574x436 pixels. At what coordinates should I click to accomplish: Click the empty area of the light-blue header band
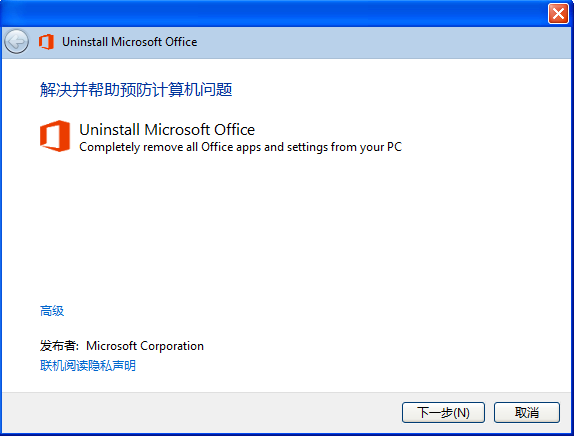pyautogui.click(x=384, y=42)
